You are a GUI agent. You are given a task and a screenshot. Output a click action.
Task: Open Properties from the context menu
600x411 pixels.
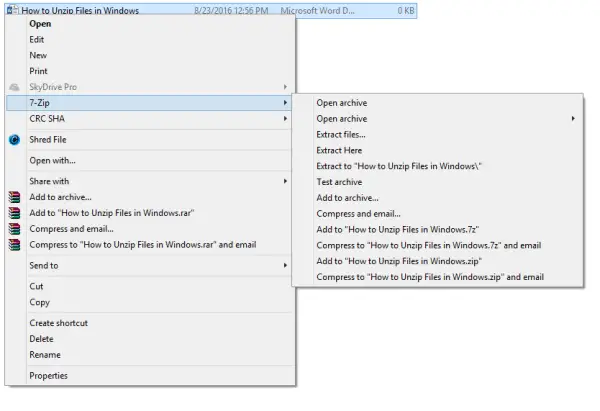coord(150,376)
